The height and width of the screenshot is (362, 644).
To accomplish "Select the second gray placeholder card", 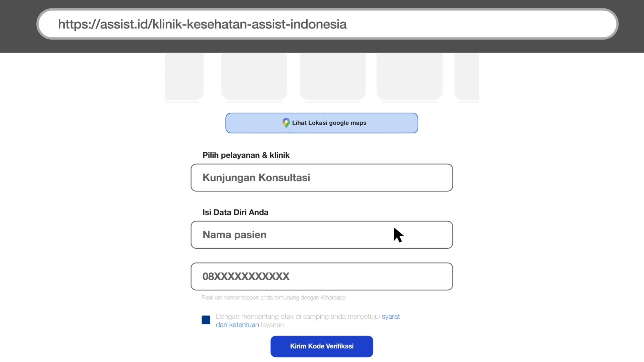I will pyautogui.click(x=254, y=76).
